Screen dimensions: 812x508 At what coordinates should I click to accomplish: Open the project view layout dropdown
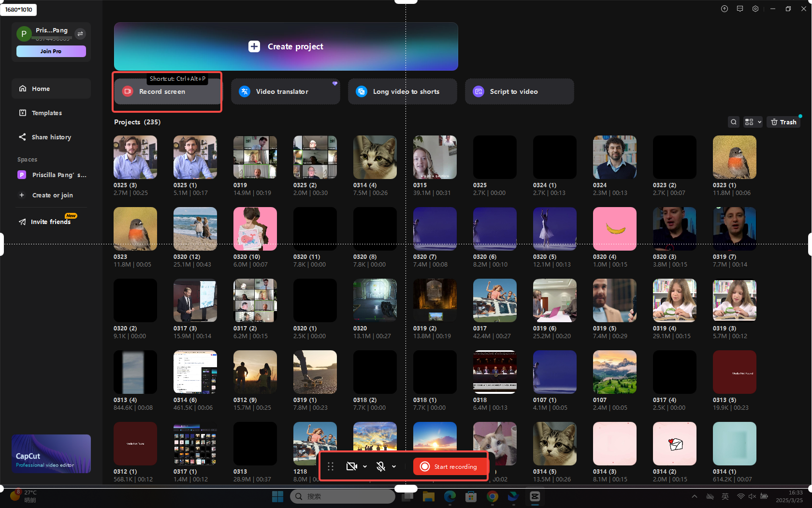coord(753,122)
